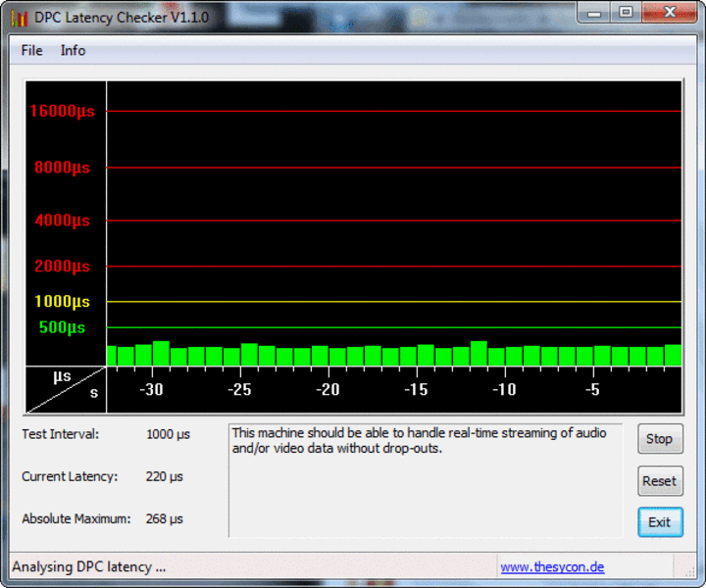Image resolution: width=706 pixels, height=588 pixels.
Task: Click the 16000µs axis label
Action: (62, 111)
